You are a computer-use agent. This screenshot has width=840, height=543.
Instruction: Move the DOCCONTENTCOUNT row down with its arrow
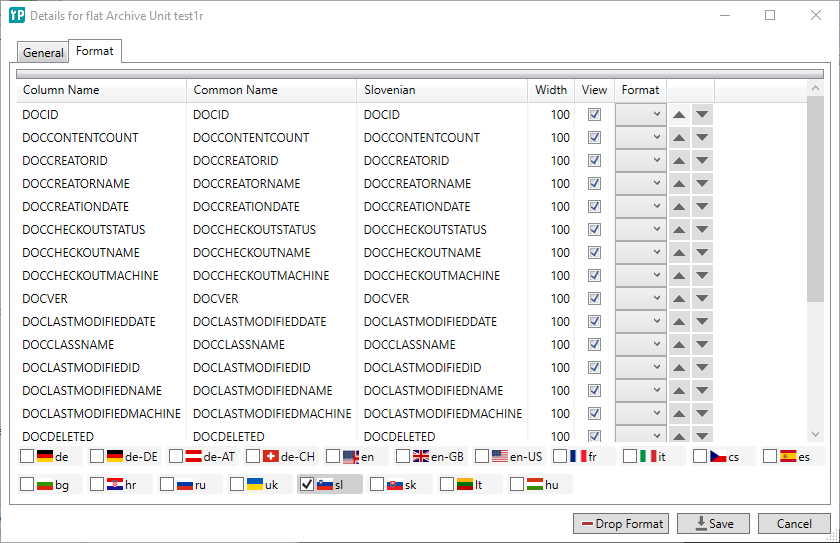(x=702, y=138)
